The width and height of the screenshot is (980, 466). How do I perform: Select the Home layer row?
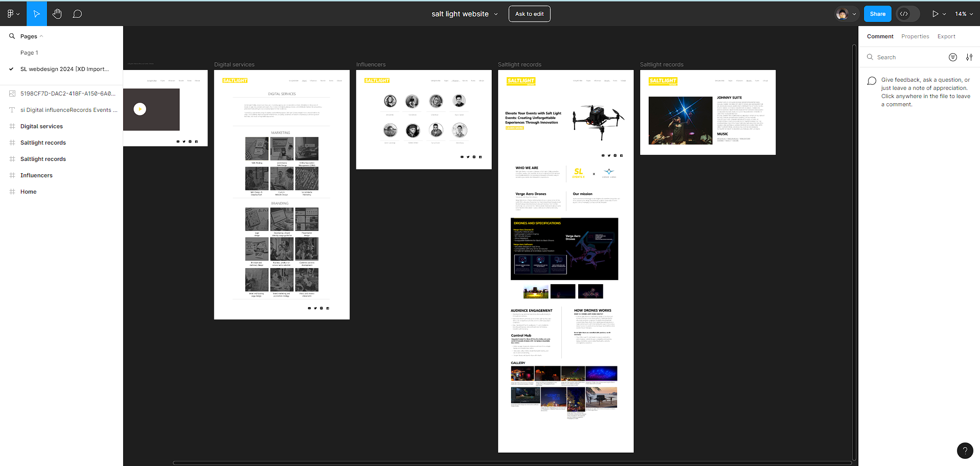[x=61, y=192]
